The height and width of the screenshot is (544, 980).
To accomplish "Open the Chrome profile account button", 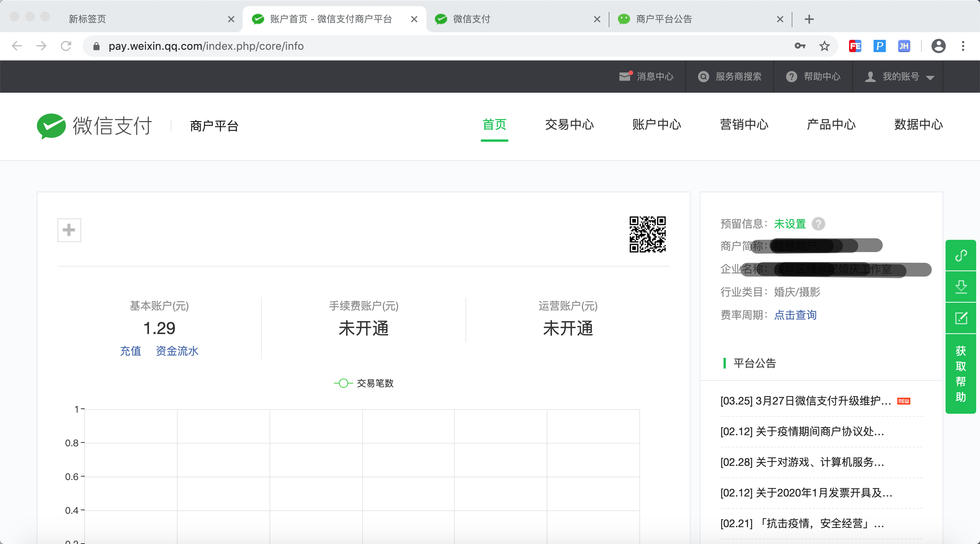I will point(938,46).
